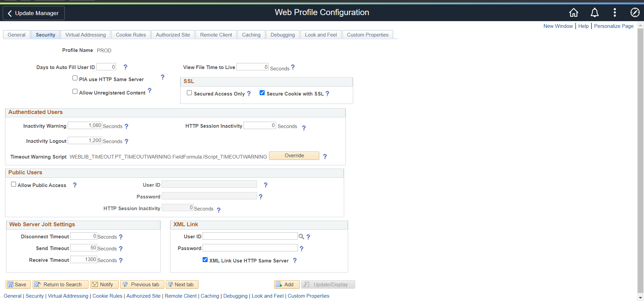
Task: Click the Next tab button
Action: click(182, 284)
